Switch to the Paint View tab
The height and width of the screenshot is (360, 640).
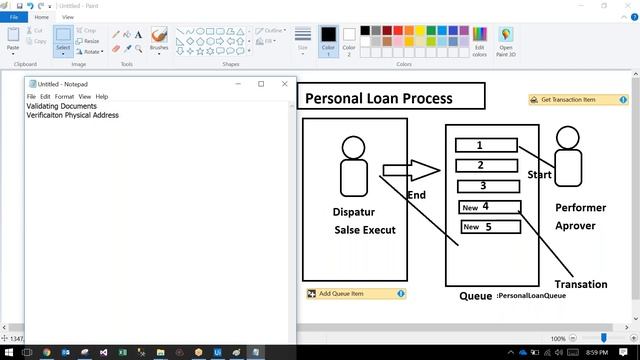pos(68,17)
